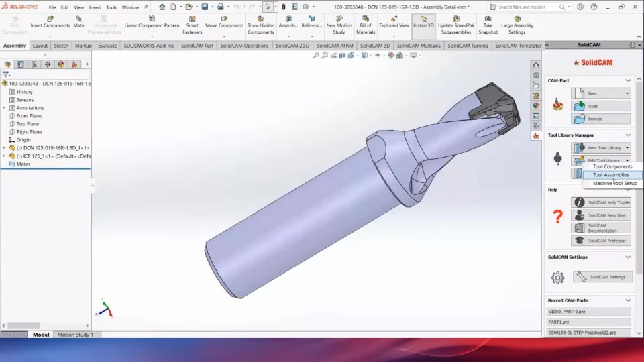Switch to the Evaluate tab
The image size is (644, 362).
[107, 46]
